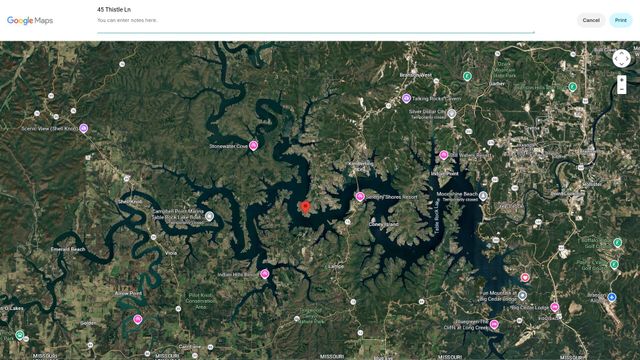Click the map pan control
The image size is (640, 360).
pyautogui.click(x=621, y=58)
